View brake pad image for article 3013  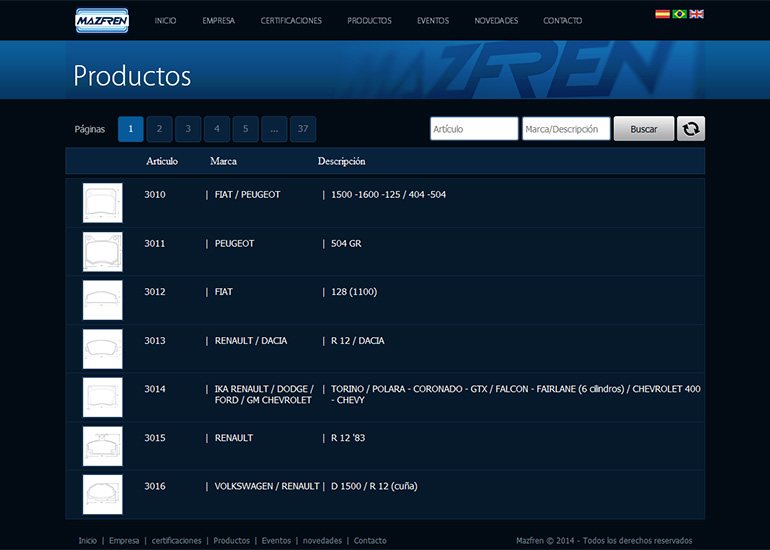pos(103,349)
